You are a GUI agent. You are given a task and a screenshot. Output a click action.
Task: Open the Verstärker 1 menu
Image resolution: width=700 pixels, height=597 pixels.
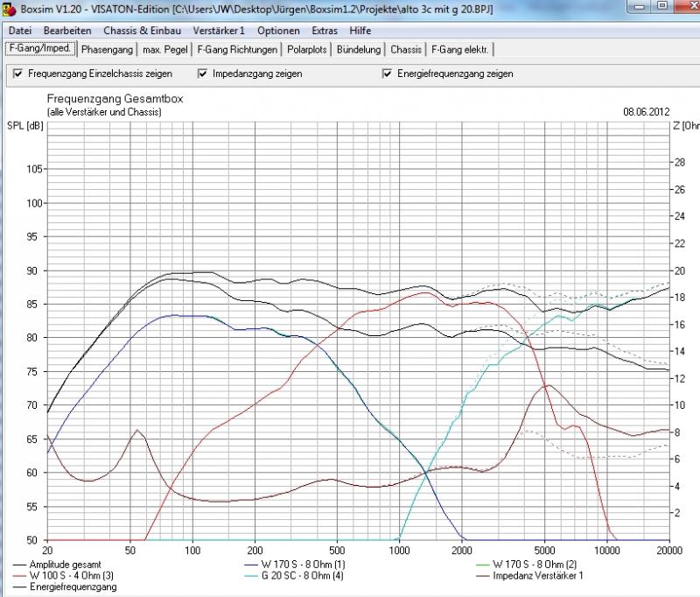(x=219, y=31)
